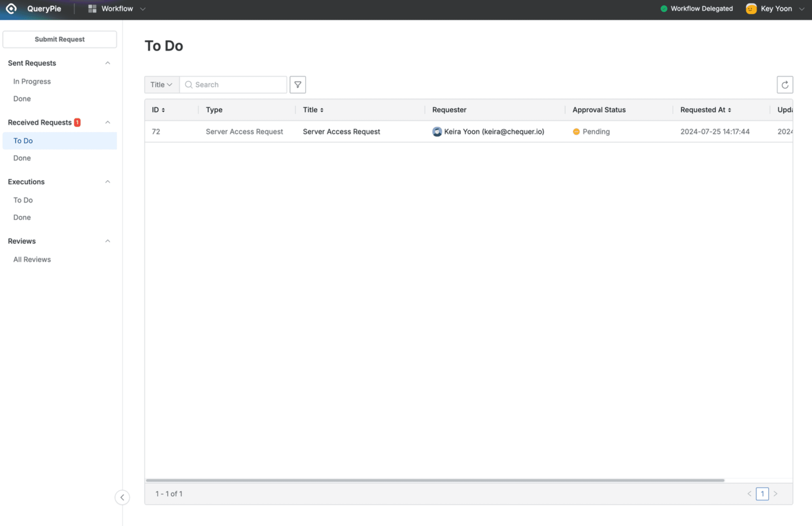This screenshot has width=812, height=526.
Task: Click the horizontal table scrollbar
Action: (x=435, y=480)
